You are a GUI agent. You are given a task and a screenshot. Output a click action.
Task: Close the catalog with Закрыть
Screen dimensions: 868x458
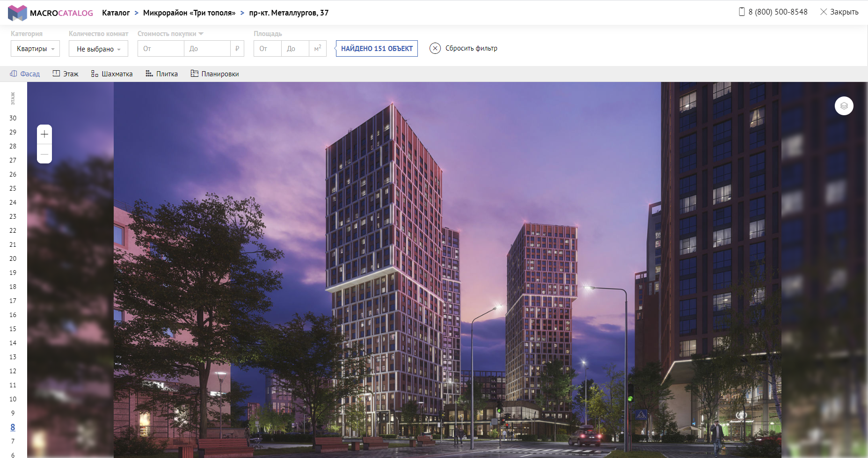(839, 12)
